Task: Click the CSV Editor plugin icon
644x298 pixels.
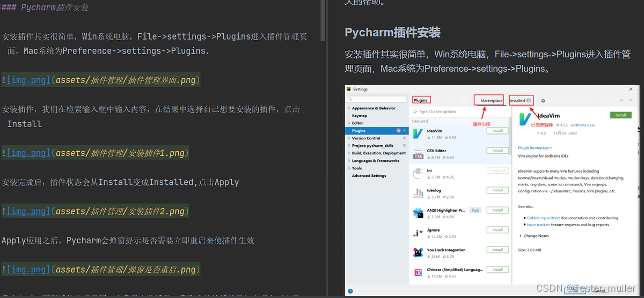Action: (418, 154)
